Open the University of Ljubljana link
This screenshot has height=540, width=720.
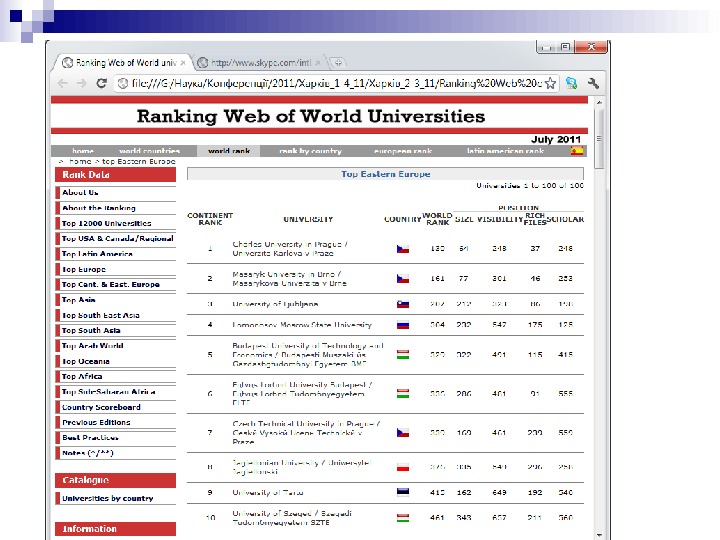pos(275,304)
